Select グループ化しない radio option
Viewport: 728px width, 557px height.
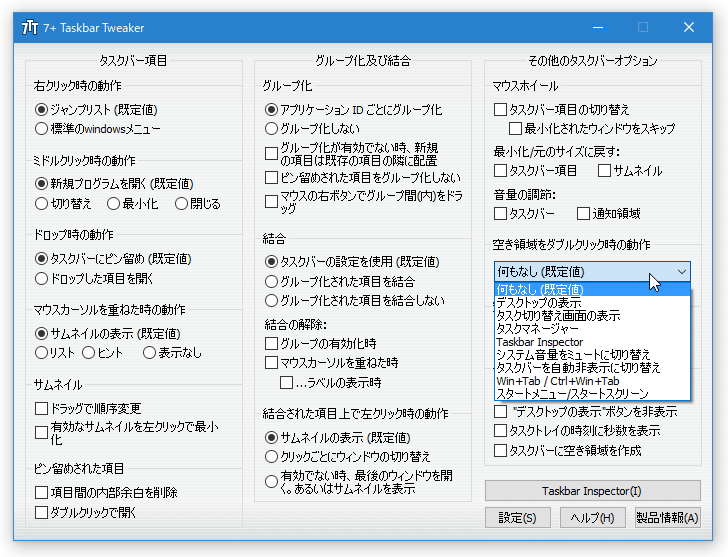(x=271, y=129)
